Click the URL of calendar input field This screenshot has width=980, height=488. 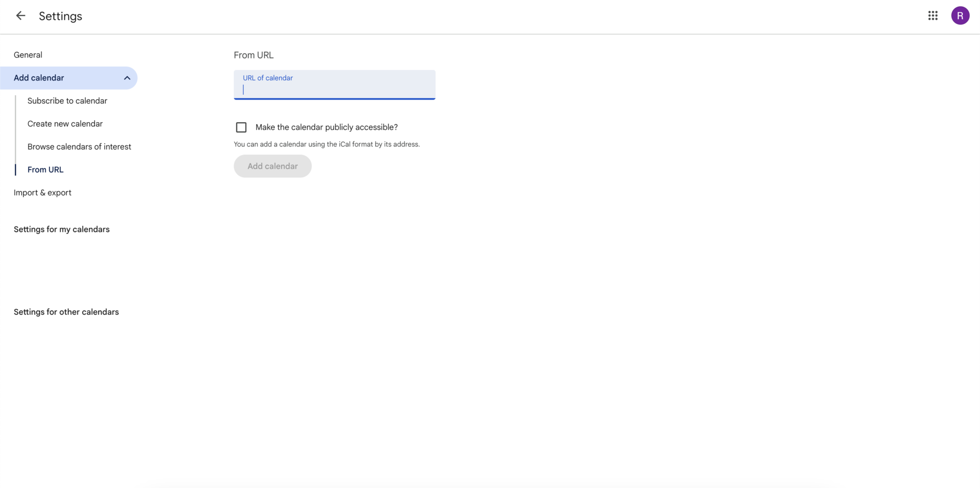(x=334, y=89)
